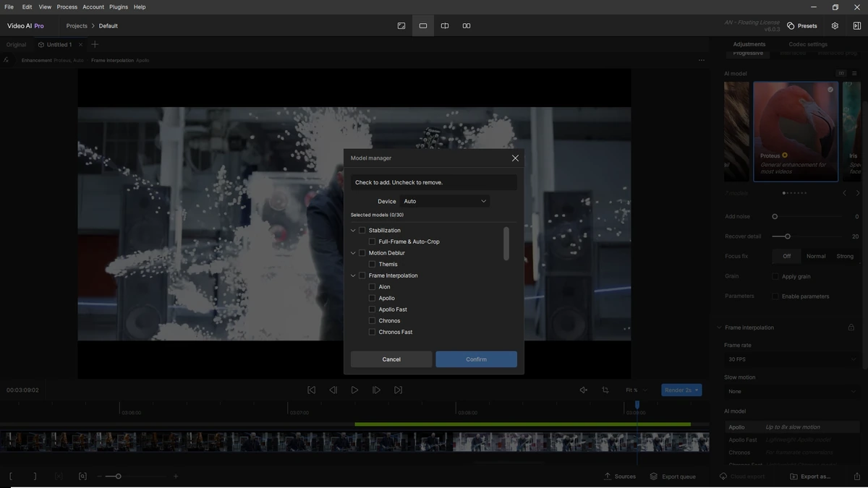Viewport: 868px width, 488px height.
Task: Click the Confirm button
Action: tap(476, 359)
